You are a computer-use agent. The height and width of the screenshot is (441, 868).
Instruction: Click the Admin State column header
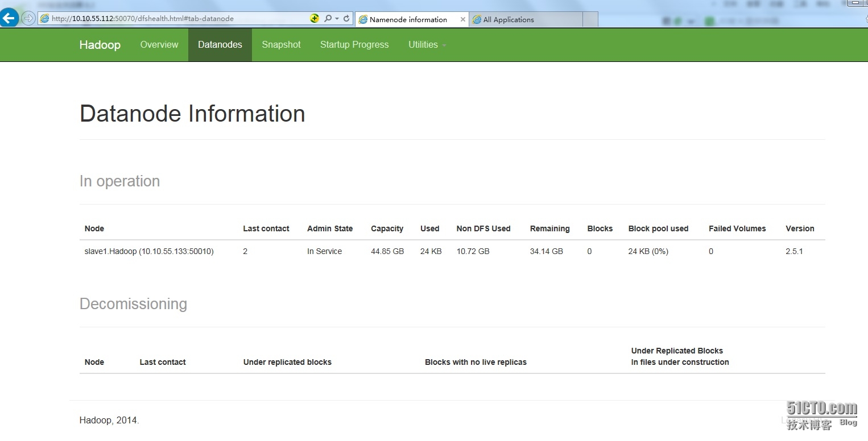[330, 228]
